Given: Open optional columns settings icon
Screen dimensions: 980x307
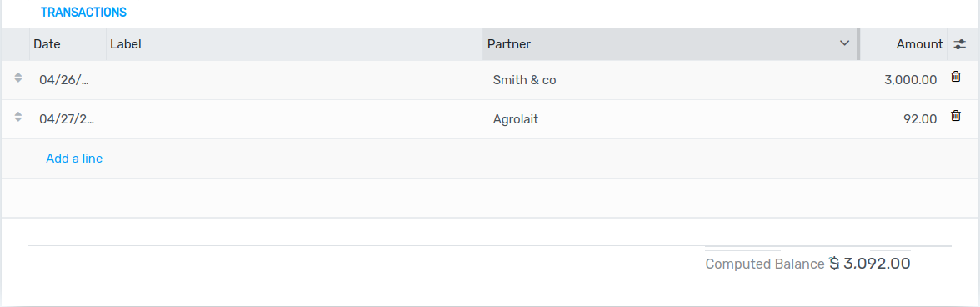Looking at the screenshot, I should 960,44.
